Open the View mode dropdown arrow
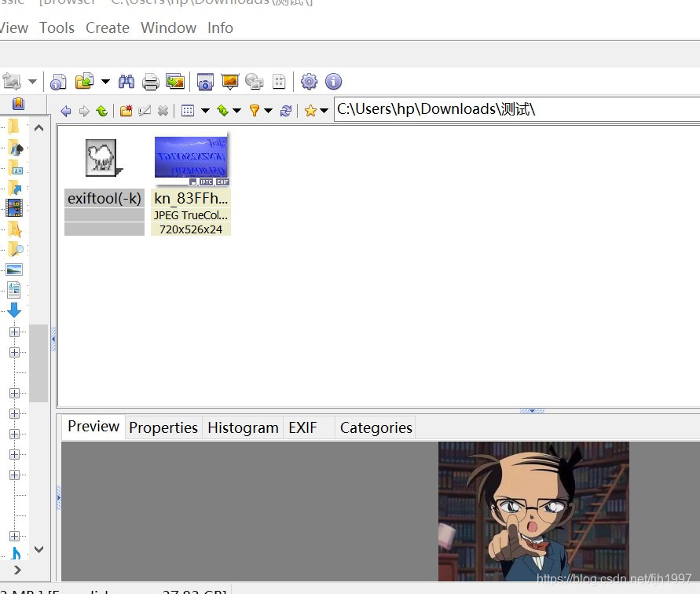The height and width of the screenshot is (594, 700). 205,111
